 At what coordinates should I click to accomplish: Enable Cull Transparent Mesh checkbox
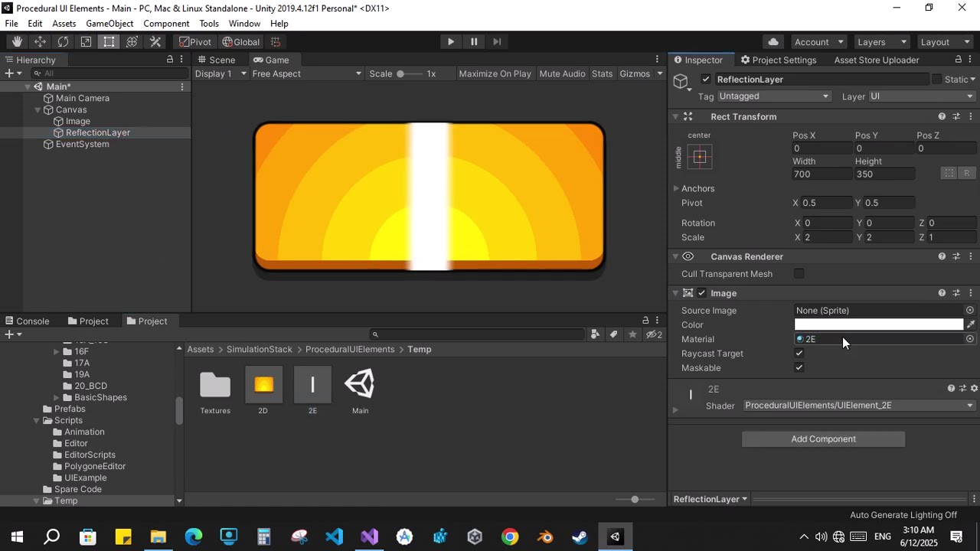point(799,274)
